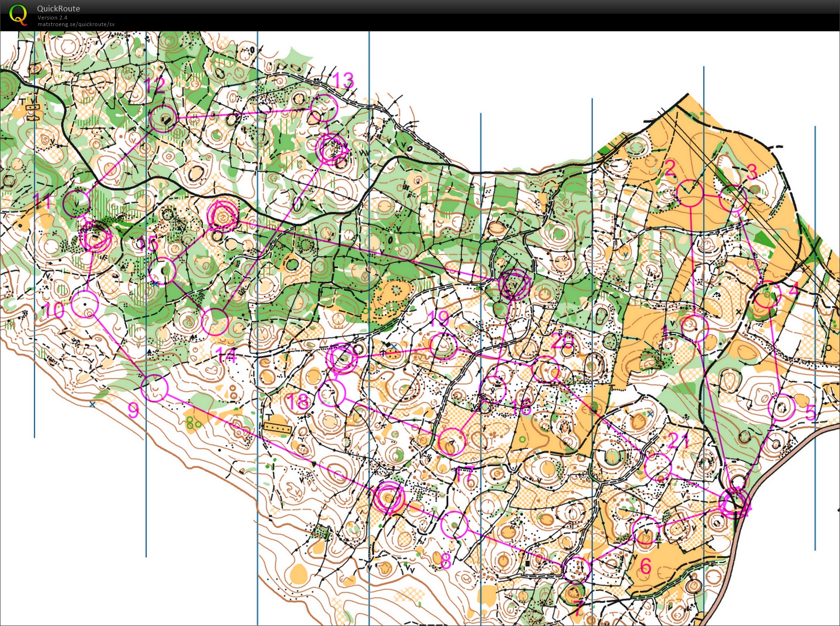
Task: Click control circle 10 on the map
Action: pos(85,304)
